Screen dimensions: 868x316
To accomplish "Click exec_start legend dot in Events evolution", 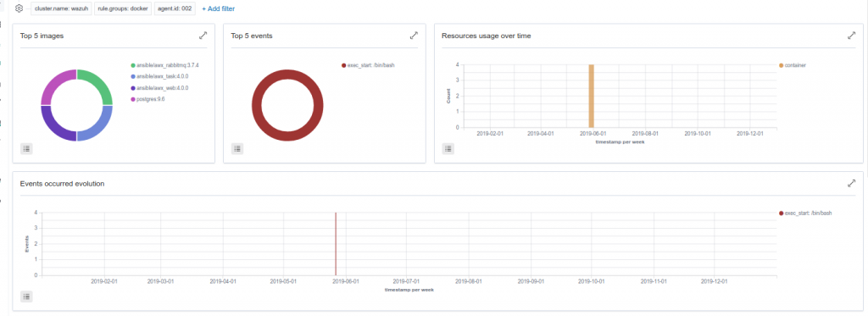I will pos(781,213).
